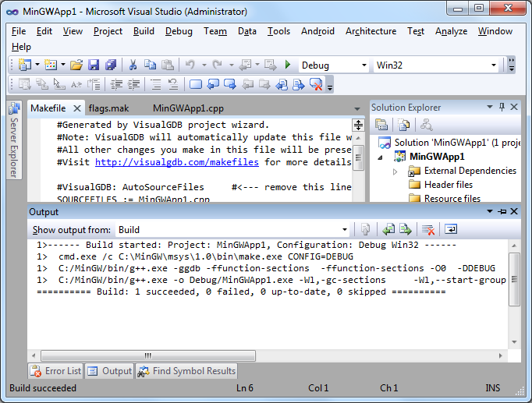Open the Find Symbol Results tab
Image resolution: width=532 pixels, height=403 pixels.
tap(186, 371)
